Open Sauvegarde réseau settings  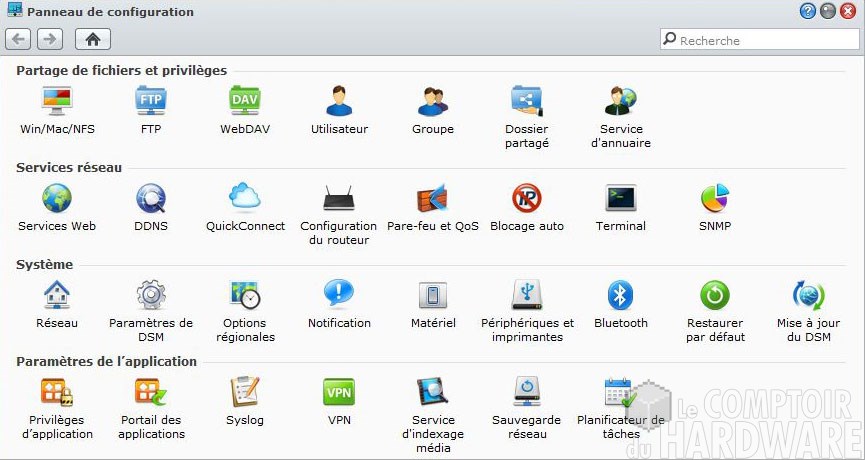(527, 392)
